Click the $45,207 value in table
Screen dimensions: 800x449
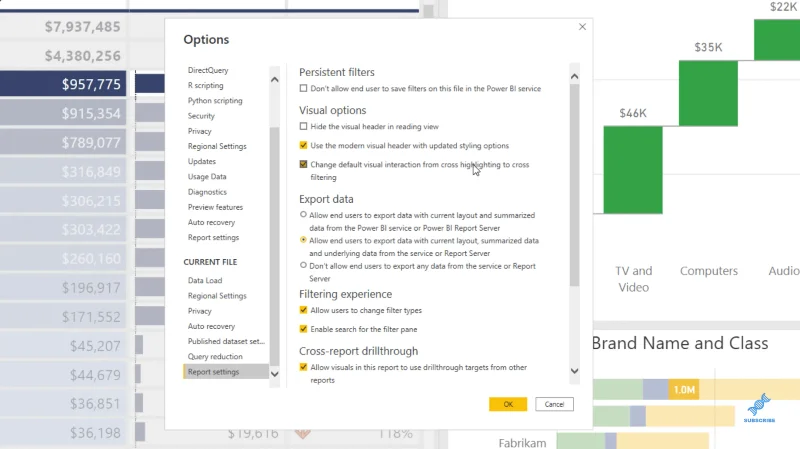click(95, 345)
